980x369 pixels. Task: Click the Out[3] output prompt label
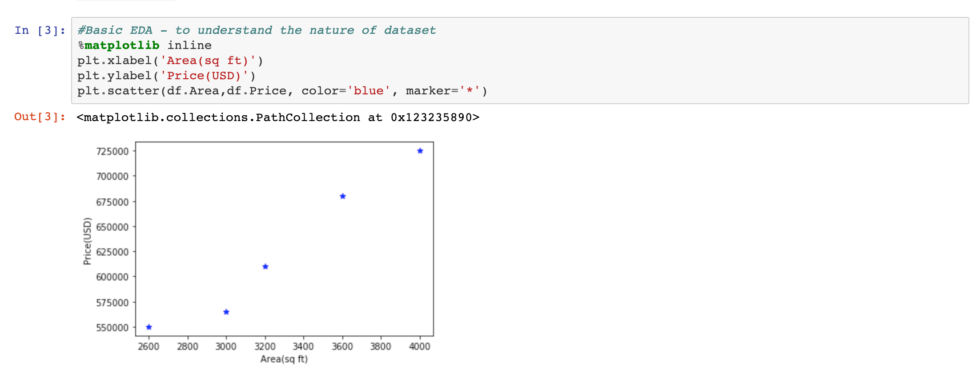(x=40, y=117)
